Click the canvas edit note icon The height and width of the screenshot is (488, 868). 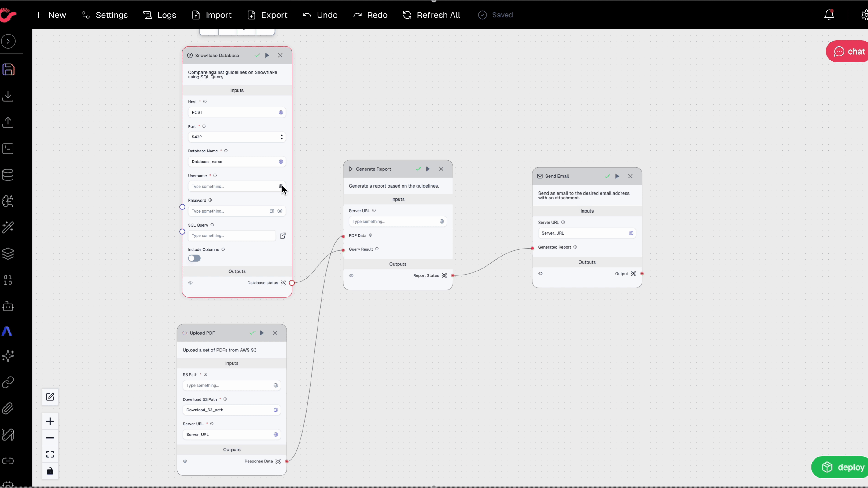(50, 397)
